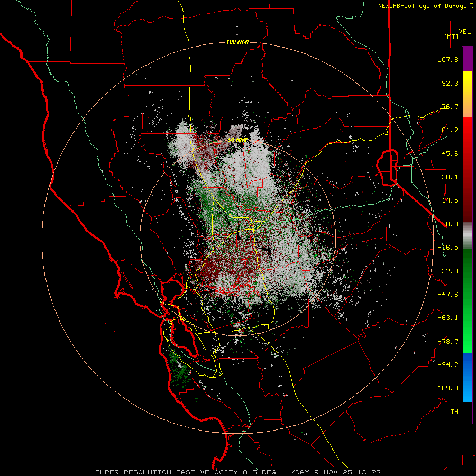Select the -0.9 legend value
The width and height of the screenshot is (476, 476).
click(x=450, y=224)
